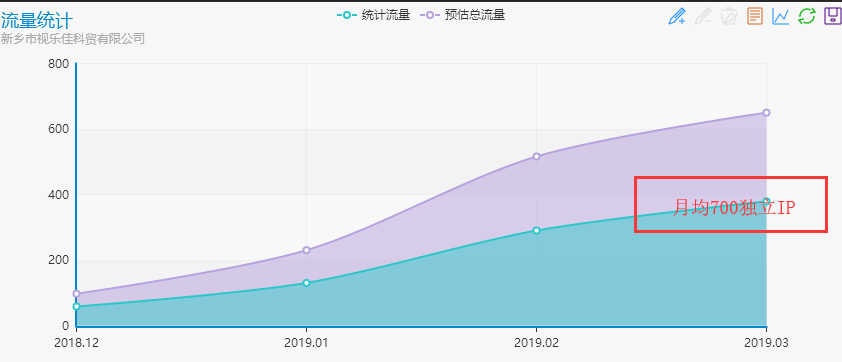Click the subtitle 新乡市视乐佳科贸有限公司

72,39
